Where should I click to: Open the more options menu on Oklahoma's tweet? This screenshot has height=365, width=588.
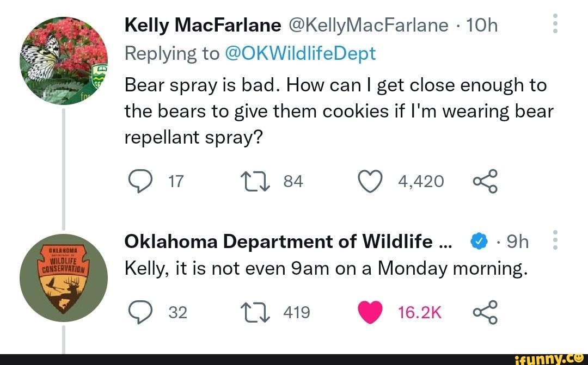point(555,239)
